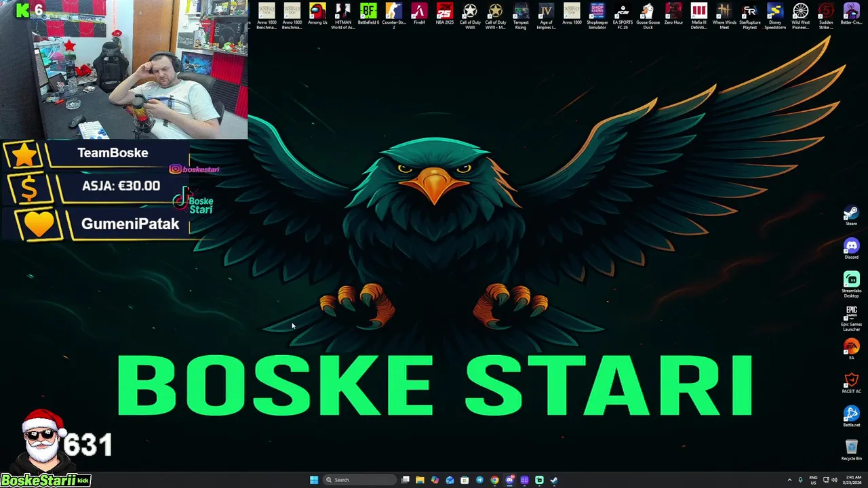This screenshot has width=868, height=488.
Task: Open Battle.net desktop shortcut
Action: pyautogui.click(x=851, y=416)
